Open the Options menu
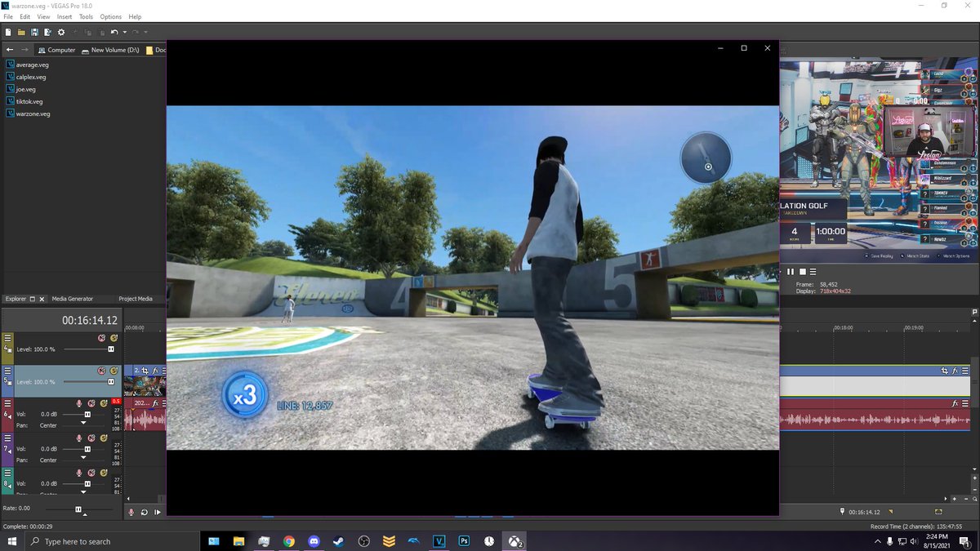This screenshot has width=980, height=551. click(111, 16)
